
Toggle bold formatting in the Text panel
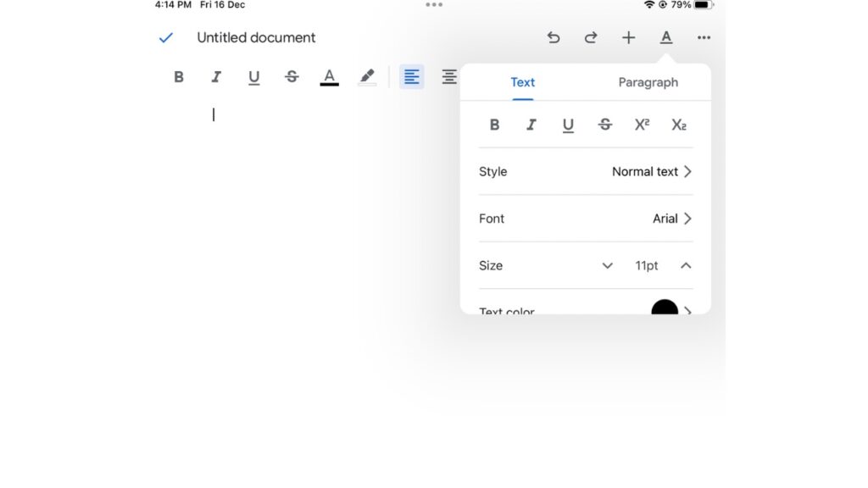[x=494, y=125]
